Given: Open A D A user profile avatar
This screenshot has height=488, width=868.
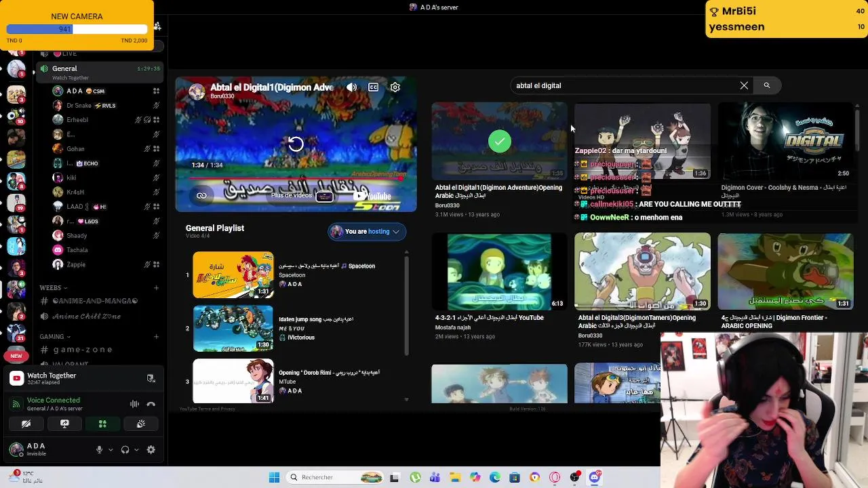Looking at the screenshot, I should point(16,449).
